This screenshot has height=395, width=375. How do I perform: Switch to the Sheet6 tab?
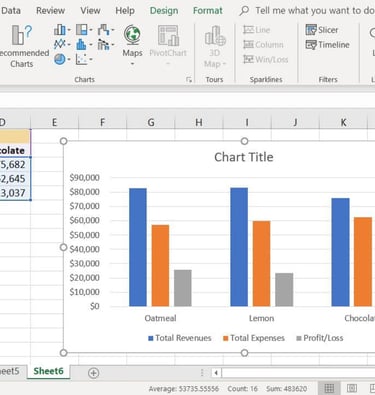(48, 371)
